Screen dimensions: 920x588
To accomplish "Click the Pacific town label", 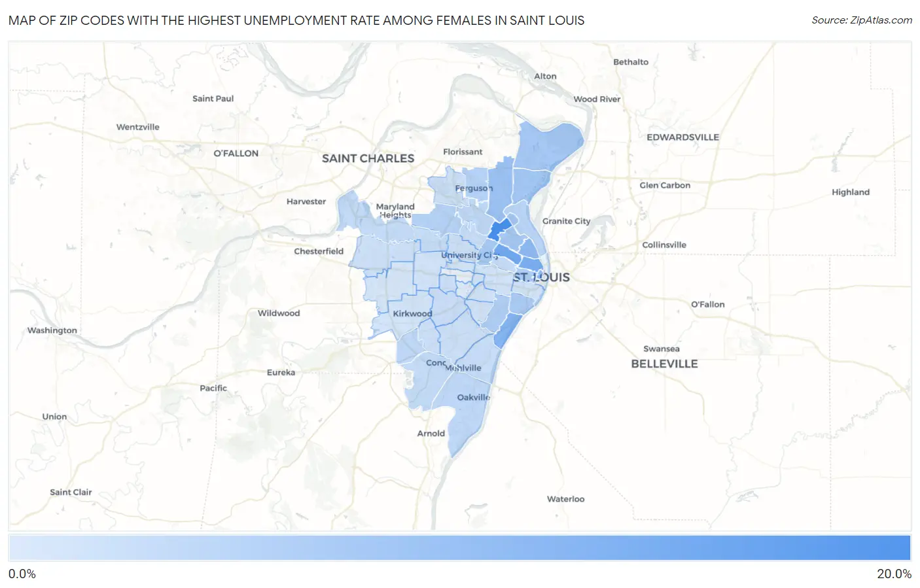I will pos(213,388).
